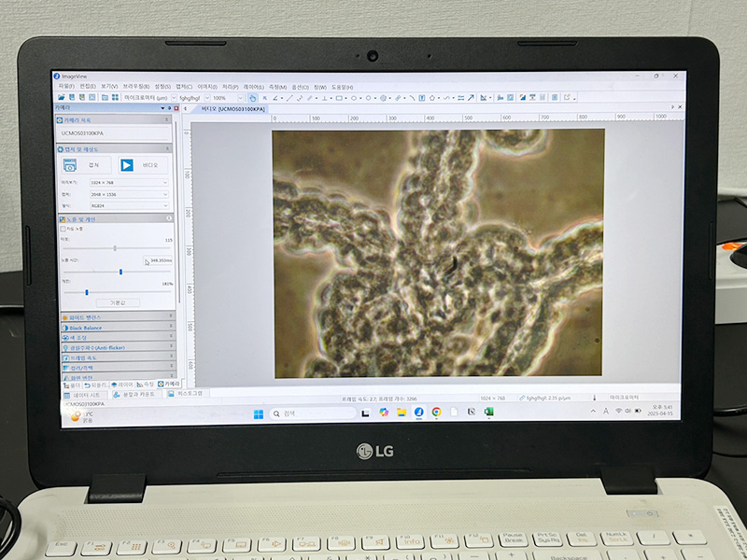Open the RGB24 format dropdown
Screen dimensions: 747x560
[129, 203]
